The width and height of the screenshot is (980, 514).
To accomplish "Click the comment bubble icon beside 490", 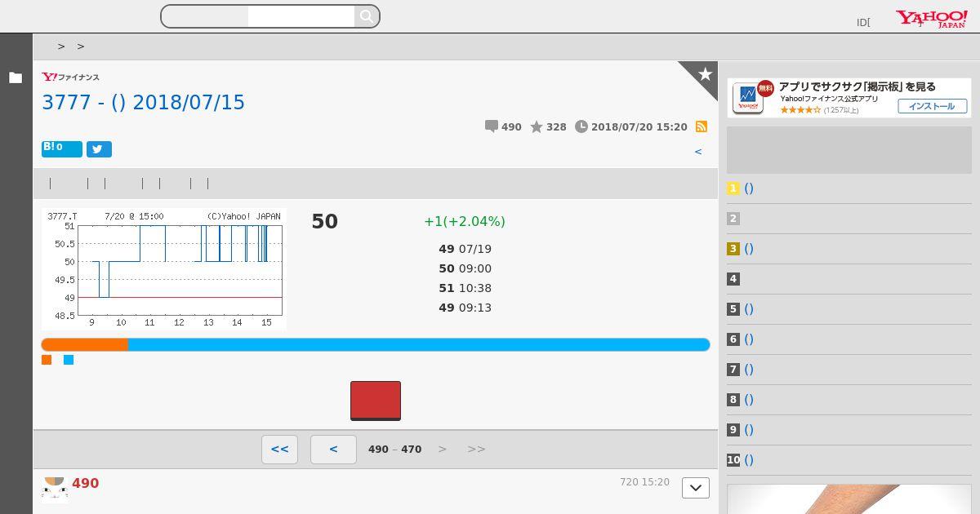I will pyautogui.click(x=491, y=126).
